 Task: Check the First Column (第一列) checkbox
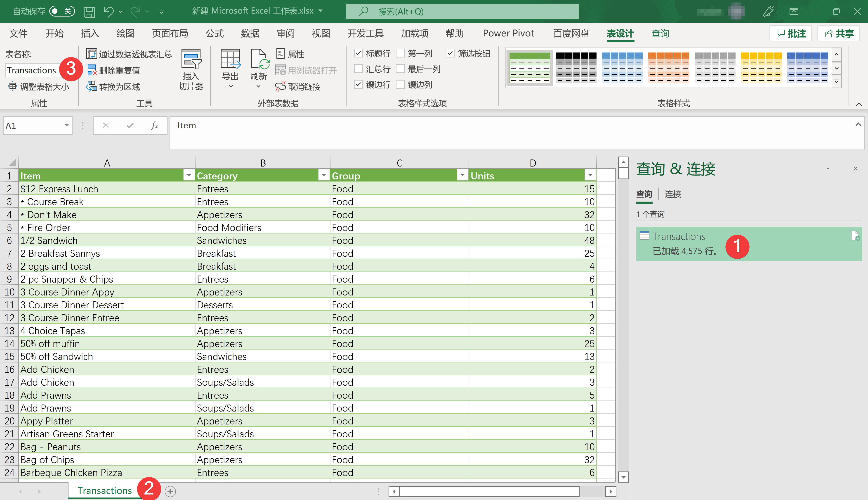(x=400, y=54)
